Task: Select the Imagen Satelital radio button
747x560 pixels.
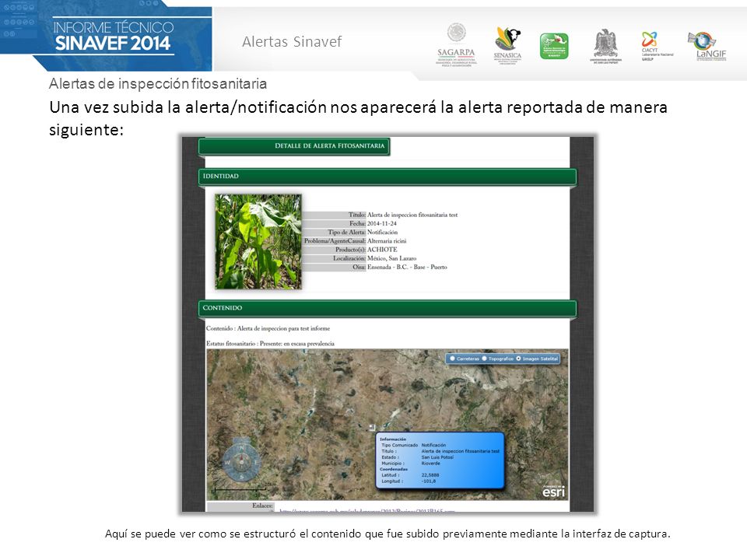Action: [x=518, y=359]
